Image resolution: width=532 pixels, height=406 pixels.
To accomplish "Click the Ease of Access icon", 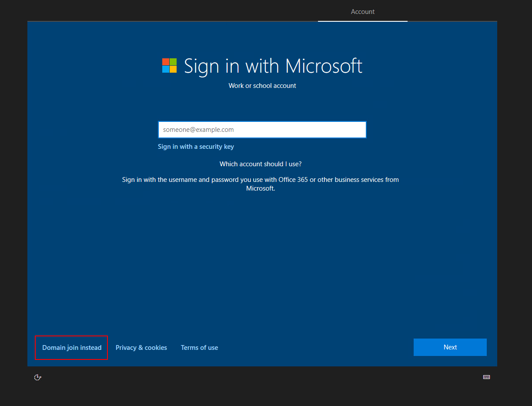I will pyautogui.click(x=38, y=377).
